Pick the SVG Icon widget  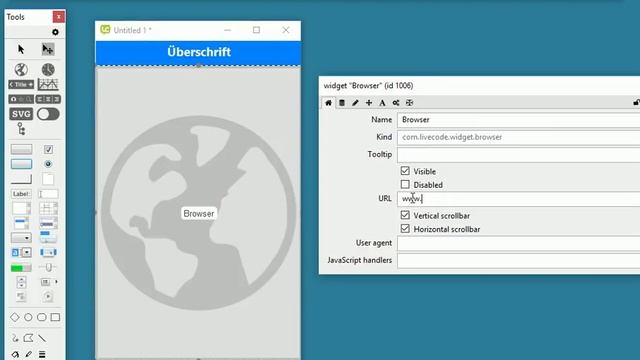point(21,114)
